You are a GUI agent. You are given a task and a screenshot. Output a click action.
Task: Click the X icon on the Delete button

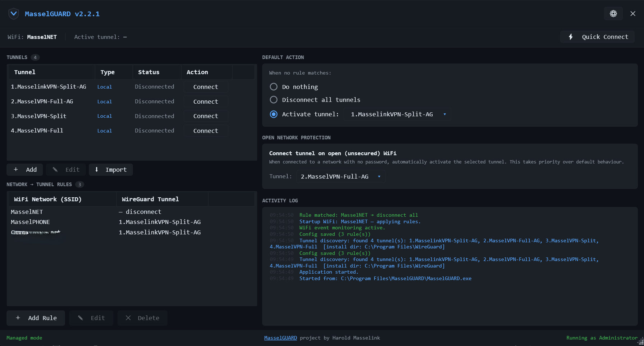coord(128,318)
